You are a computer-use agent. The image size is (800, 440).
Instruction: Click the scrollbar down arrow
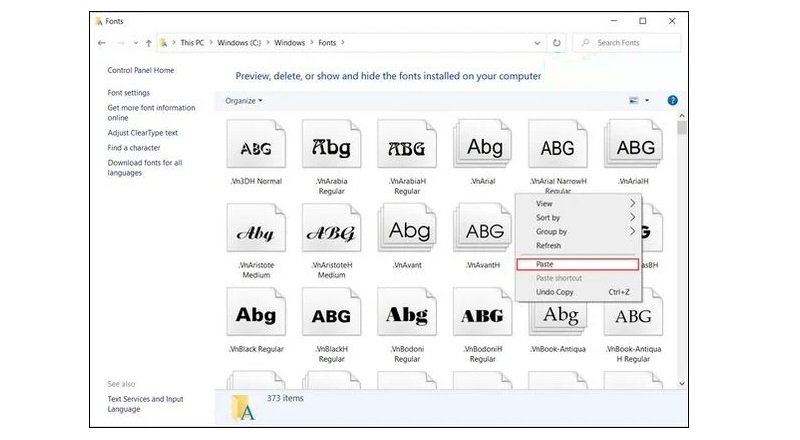pyautogui.click(x=682, y=384)
